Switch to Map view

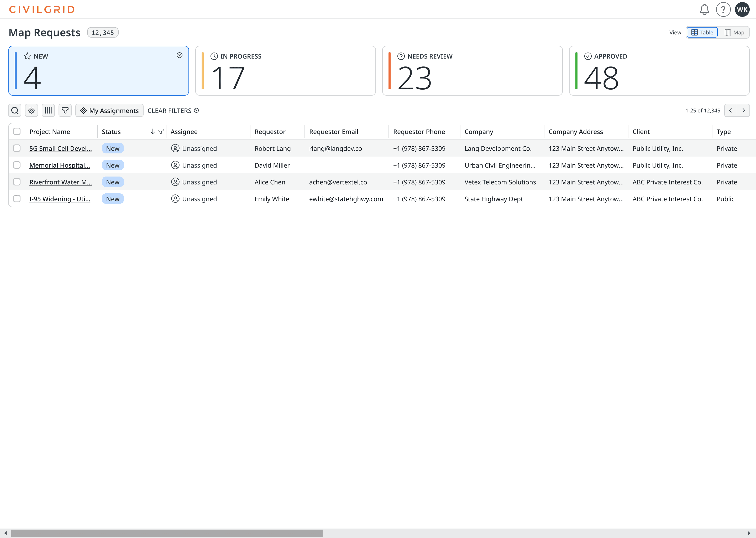pos(734,33)
